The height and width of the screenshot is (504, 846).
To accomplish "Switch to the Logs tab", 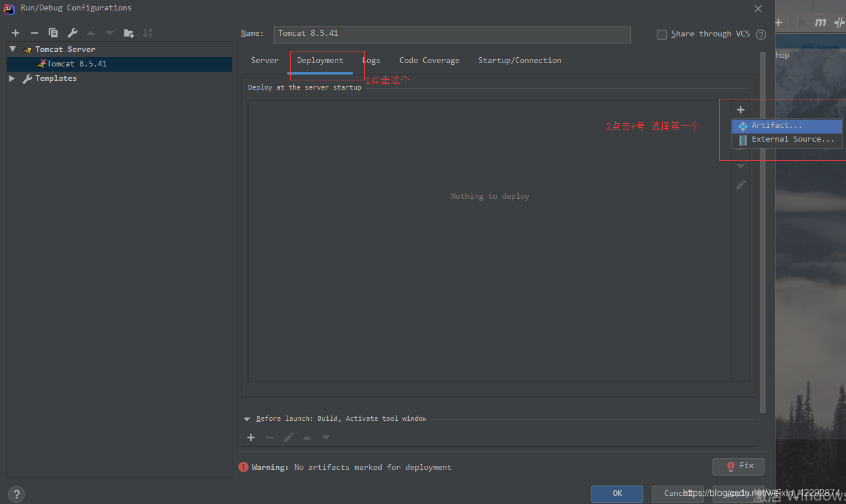I will [x=371, y=60].
